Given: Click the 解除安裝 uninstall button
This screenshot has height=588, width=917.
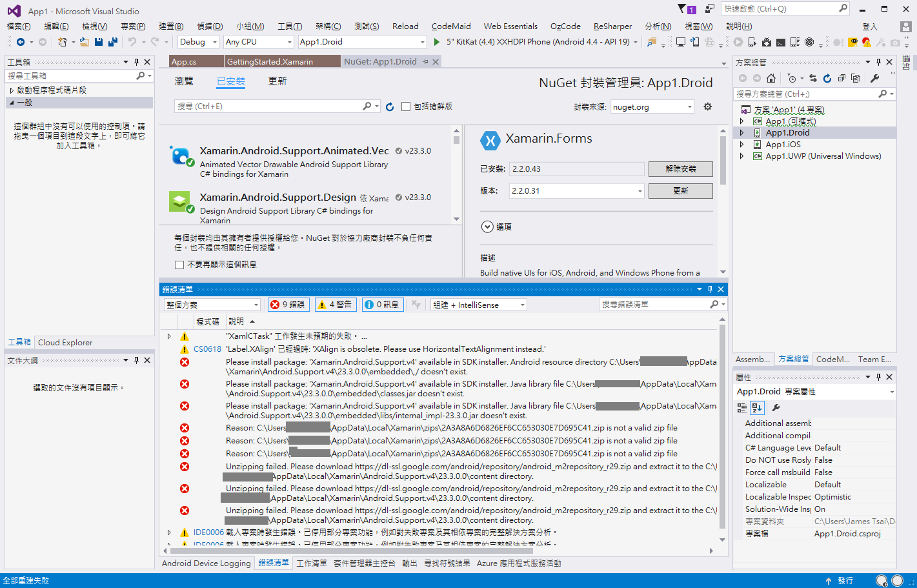Looking at the screenshot, I should pos(681,169).
